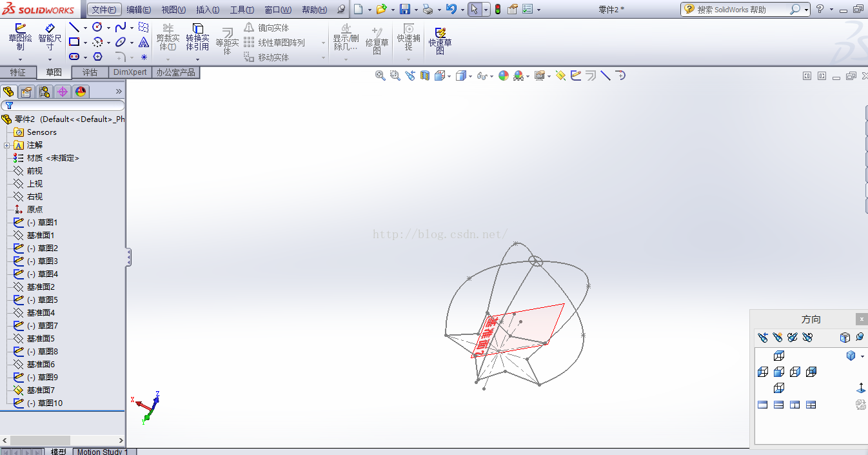868x455 pixels.
Task: Select the Spline sketch tool
Action: click(121, 27)
